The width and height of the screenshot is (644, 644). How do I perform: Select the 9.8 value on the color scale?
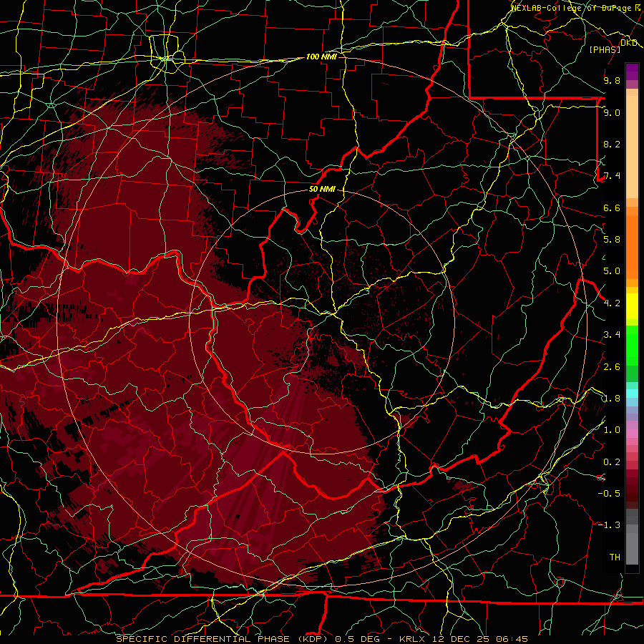click(x=612, y=80)
